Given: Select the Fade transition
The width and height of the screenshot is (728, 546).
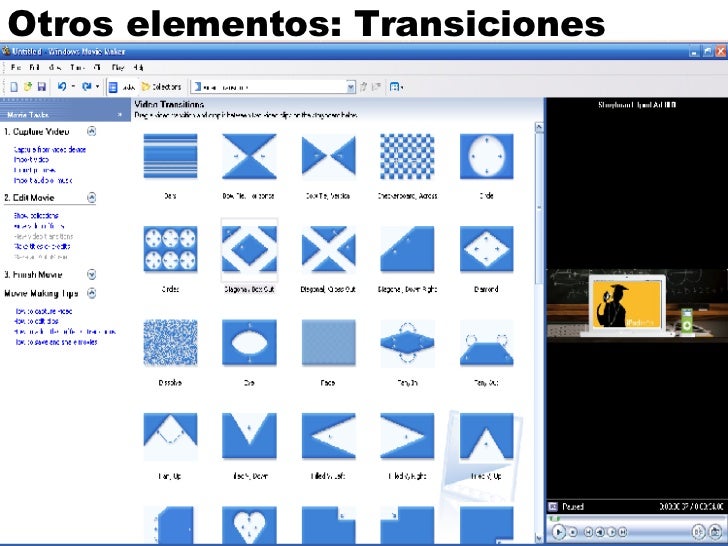Looking at the screenshot, I should 328,343.
